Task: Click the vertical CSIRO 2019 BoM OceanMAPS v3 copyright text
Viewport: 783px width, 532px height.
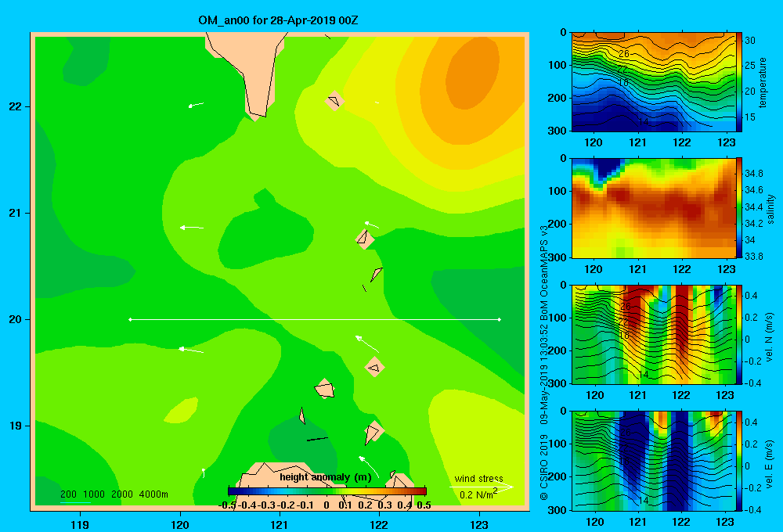Action: pyautogui.click(x=544, y=363)
